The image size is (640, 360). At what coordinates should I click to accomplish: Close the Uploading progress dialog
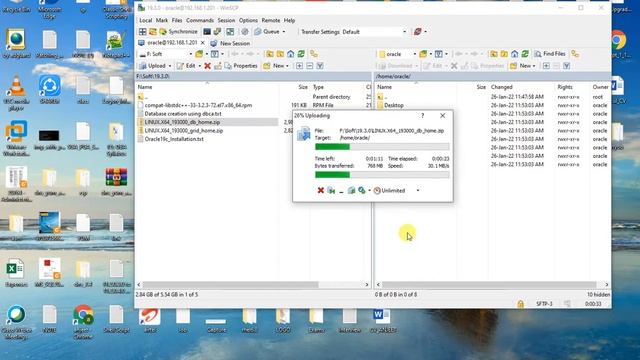[x=442, y=116]
